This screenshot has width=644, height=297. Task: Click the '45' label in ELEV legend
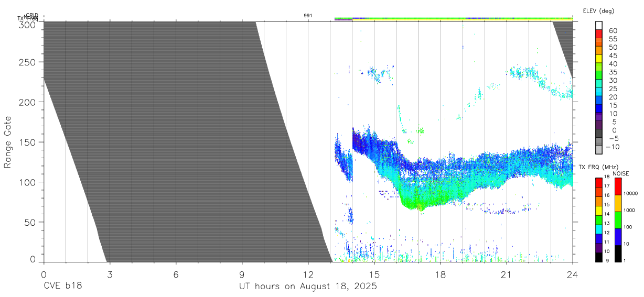(612, 56)
